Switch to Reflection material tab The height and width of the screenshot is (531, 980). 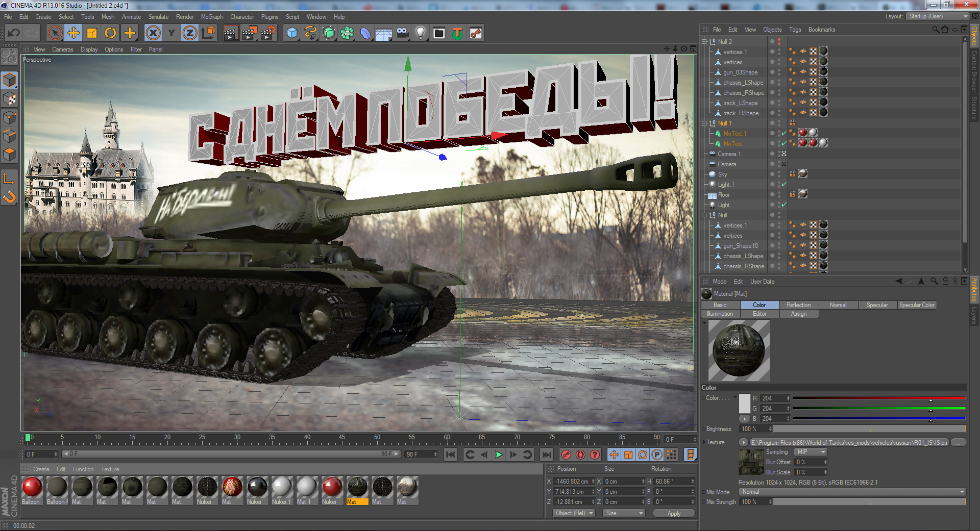[798, 305]
